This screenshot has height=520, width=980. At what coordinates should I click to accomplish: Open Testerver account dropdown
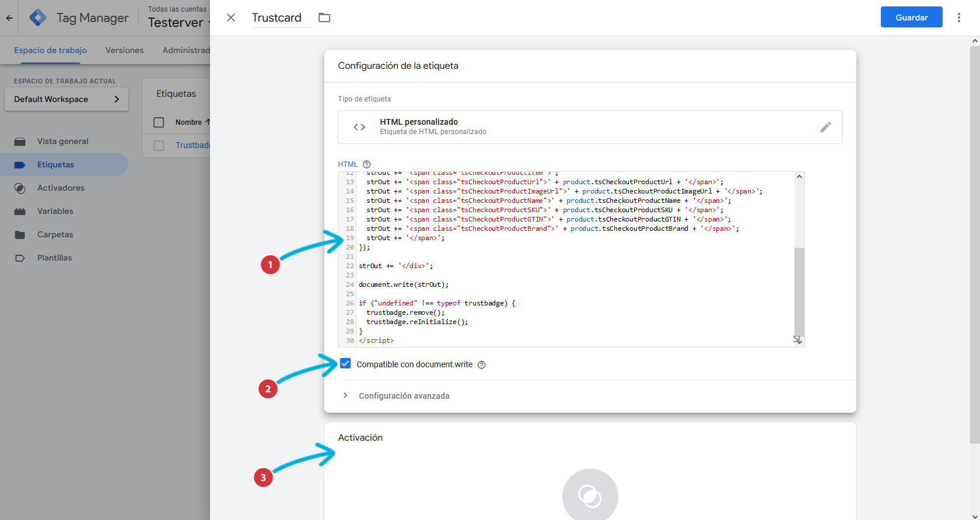click(180, 23)
